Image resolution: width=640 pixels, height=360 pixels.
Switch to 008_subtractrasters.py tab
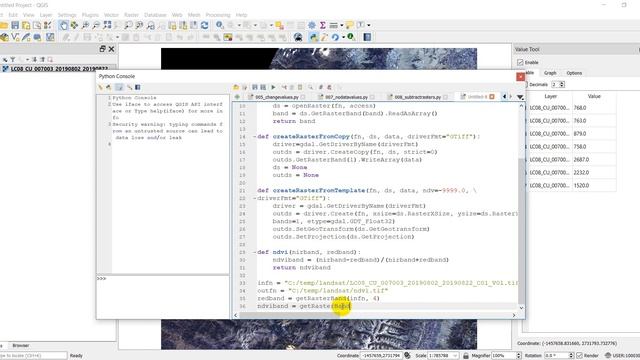pos(418,97)
